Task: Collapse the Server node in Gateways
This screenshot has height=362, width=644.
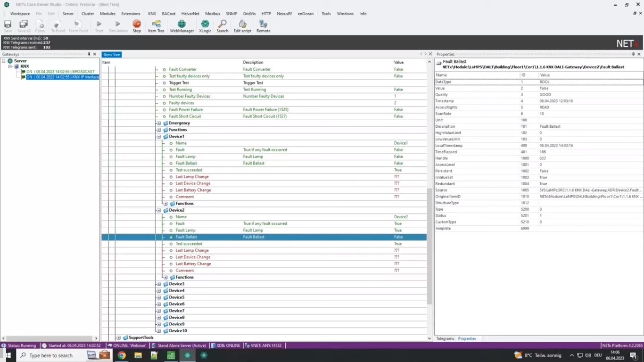Action: point(3,61)
